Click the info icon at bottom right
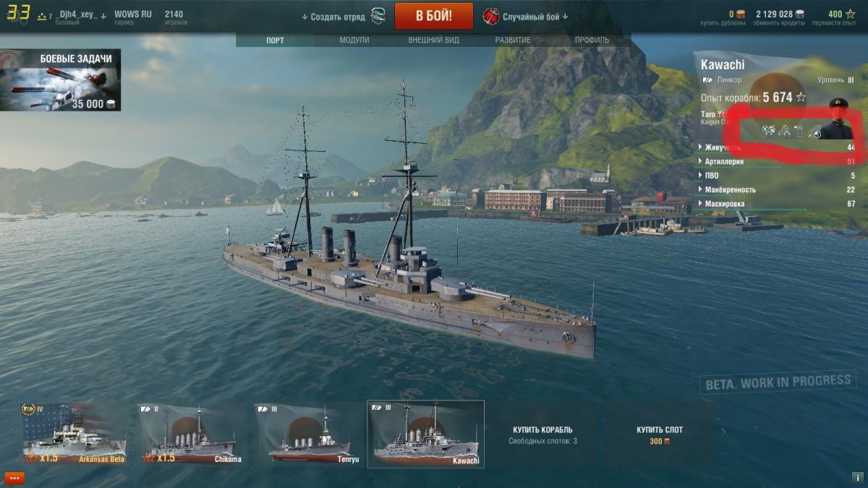Image resolution: width=868 pixels, height=488 pixels. (x=857, y=478)
